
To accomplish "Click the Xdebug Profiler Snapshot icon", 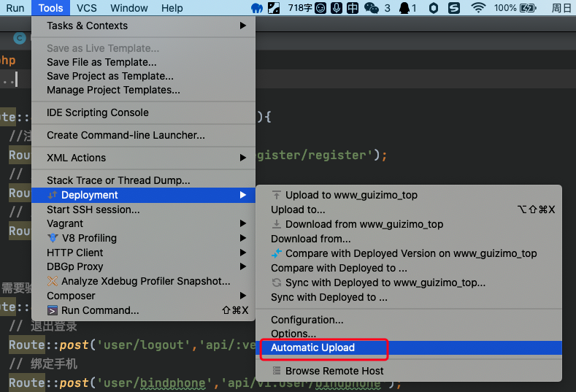I will (53, 281).
